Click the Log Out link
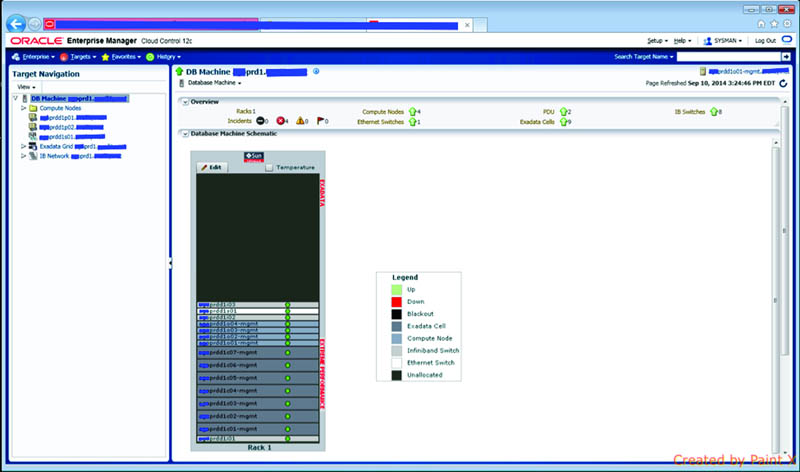Viewport: 800px width, 472px height. (x=765, y=40)
